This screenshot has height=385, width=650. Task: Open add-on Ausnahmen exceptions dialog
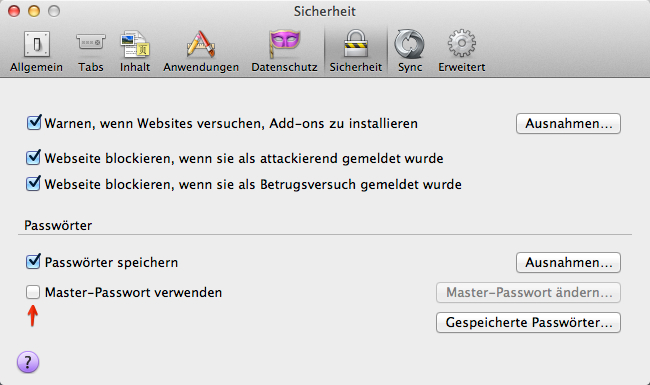[568, 123]
